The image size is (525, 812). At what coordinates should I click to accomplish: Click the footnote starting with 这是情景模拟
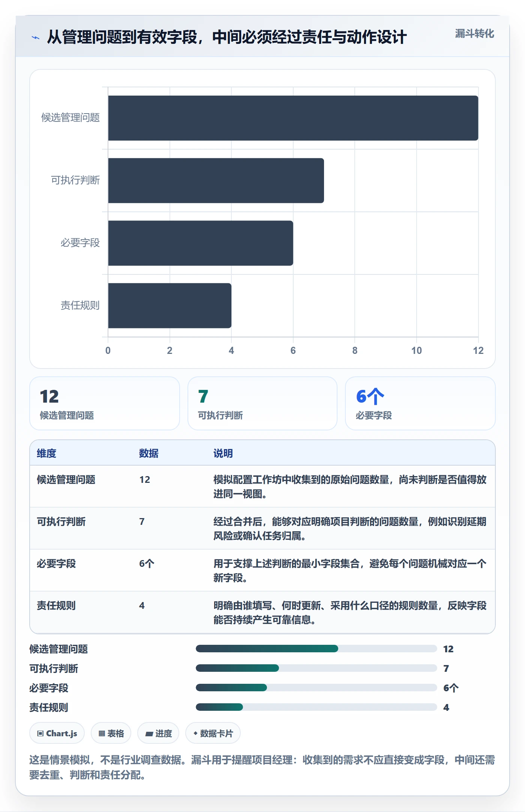tap(262, 767)
